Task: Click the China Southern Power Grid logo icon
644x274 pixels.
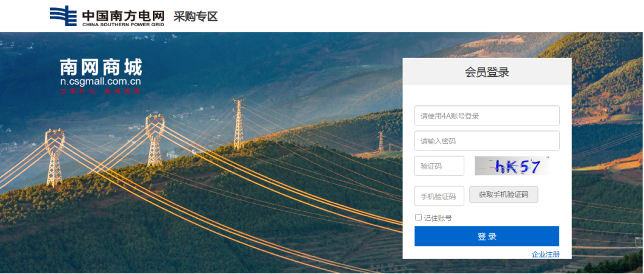Action: pos(63,16)
